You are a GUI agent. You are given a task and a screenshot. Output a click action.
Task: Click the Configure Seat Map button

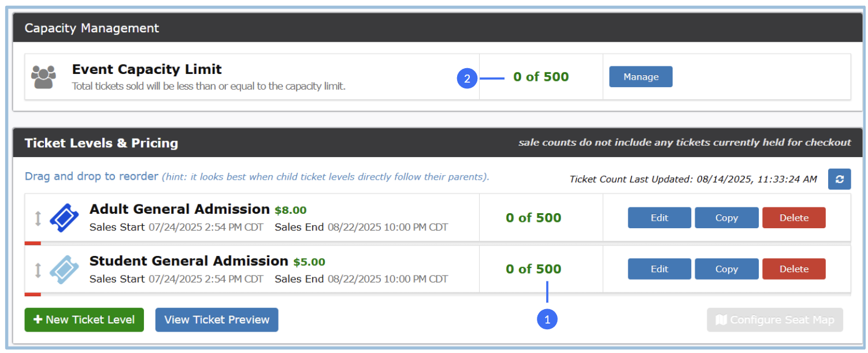coord(774,319)
